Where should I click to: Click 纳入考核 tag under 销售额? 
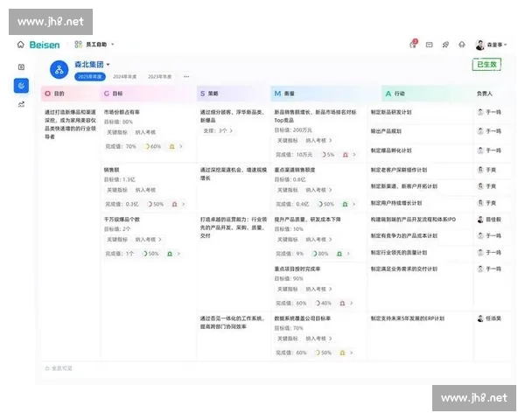click(x=145, y=190)
